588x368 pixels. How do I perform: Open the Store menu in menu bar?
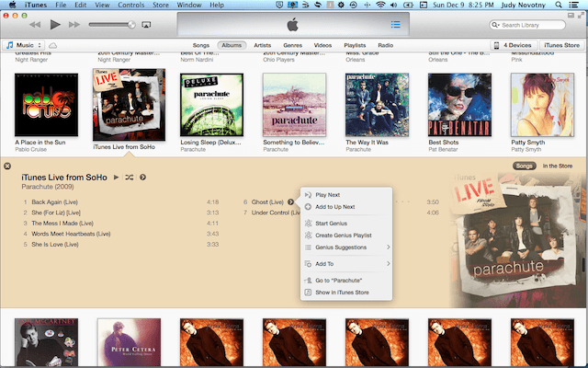[161, 5]
